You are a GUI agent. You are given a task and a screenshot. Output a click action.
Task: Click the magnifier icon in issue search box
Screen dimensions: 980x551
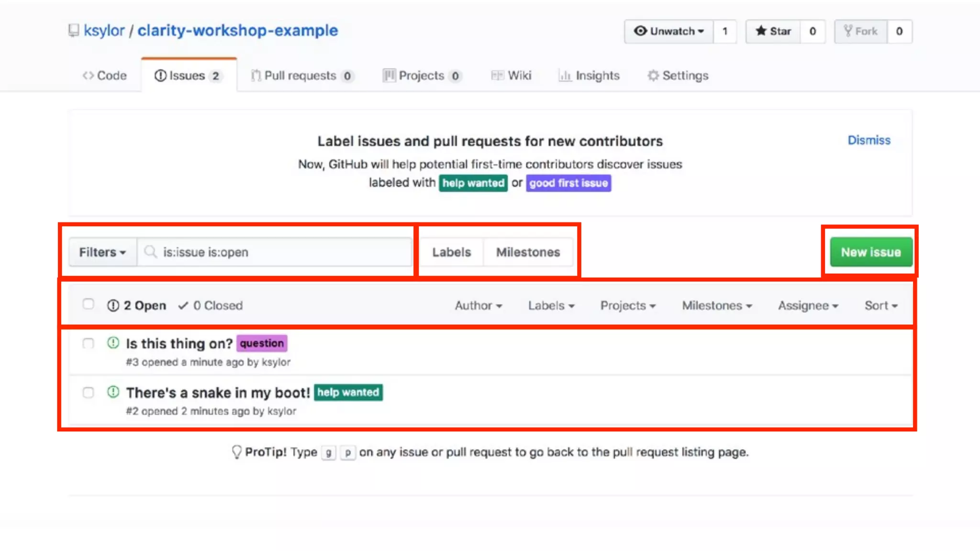pos(150,252)
